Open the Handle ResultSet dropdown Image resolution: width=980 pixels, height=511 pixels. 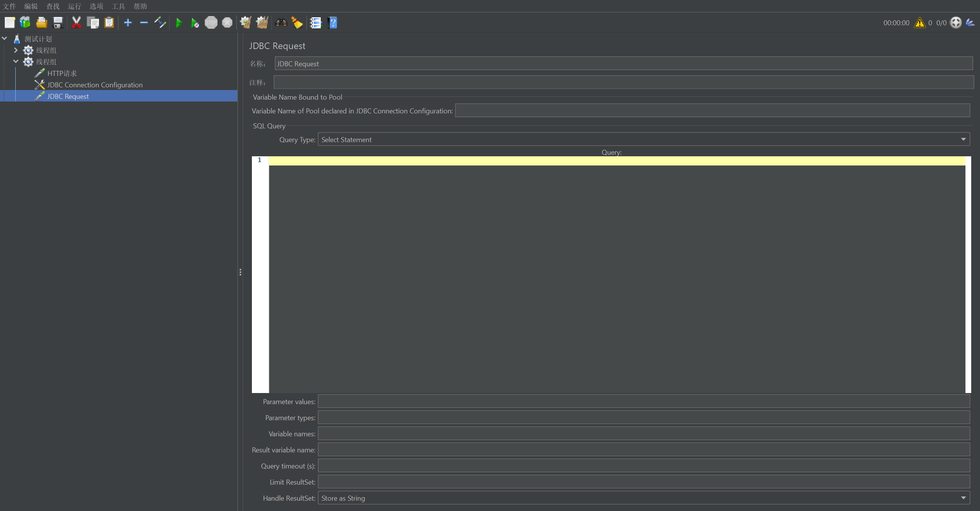(644, 498)
